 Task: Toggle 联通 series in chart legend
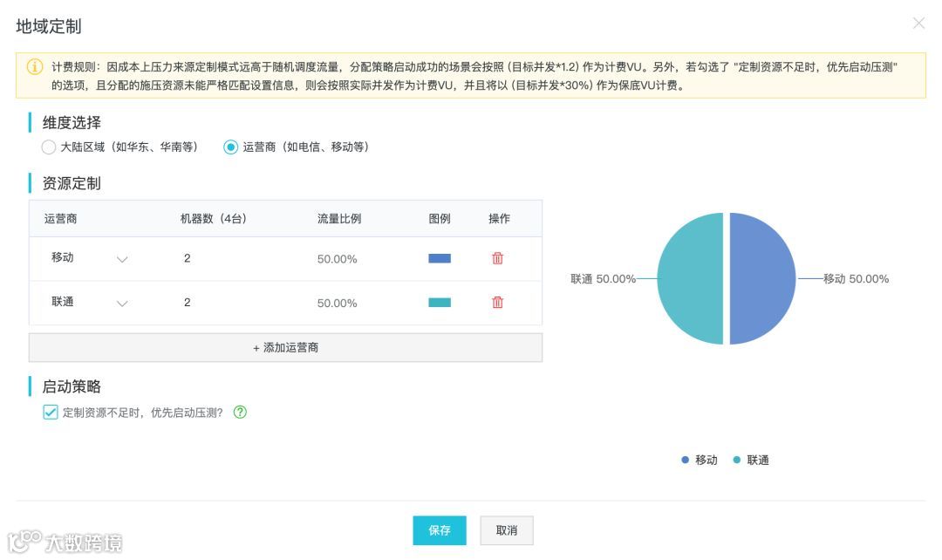coord(751,460)
